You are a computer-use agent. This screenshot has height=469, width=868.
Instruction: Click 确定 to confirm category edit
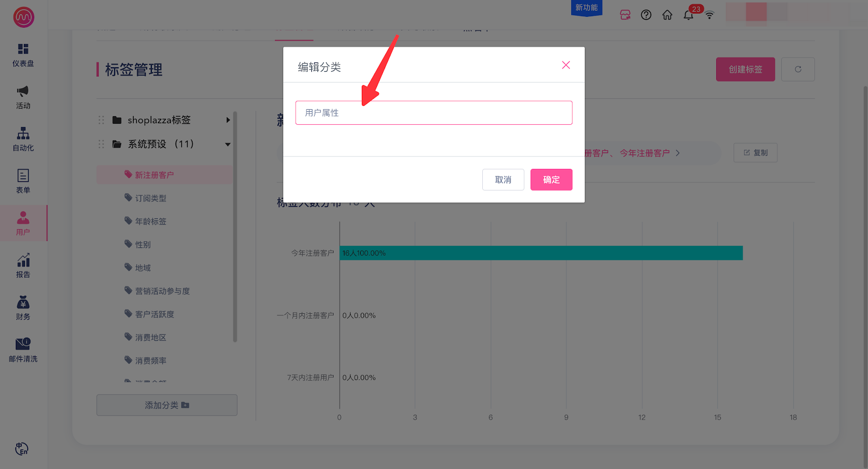(551, 180)
